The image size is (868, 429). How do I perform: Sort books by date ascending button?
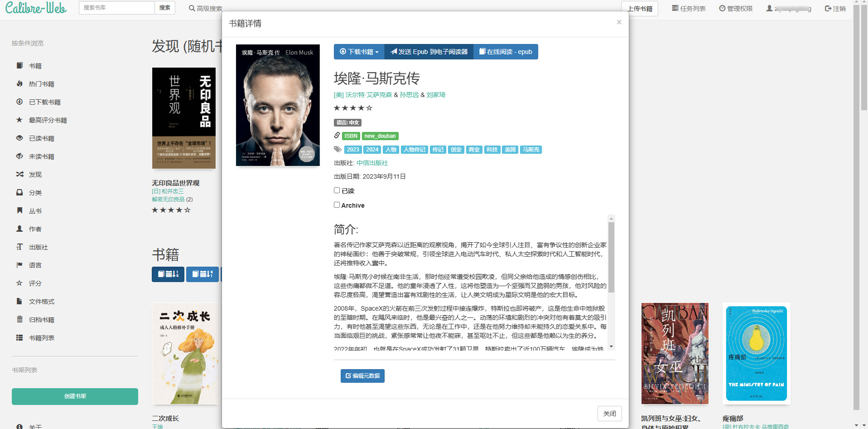(x=203, y=274)
